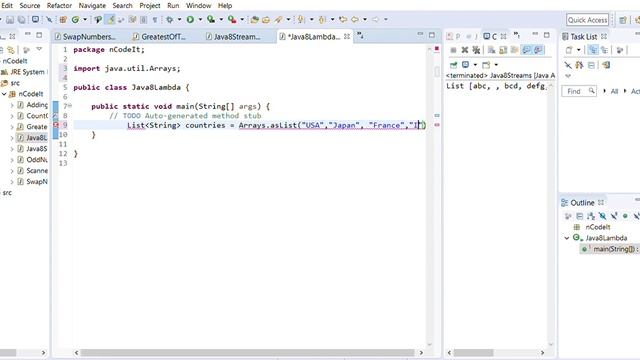Click the error marker on line 9 gutter
640x360 pixels.
pyautogui.click(x=56, y=125)
